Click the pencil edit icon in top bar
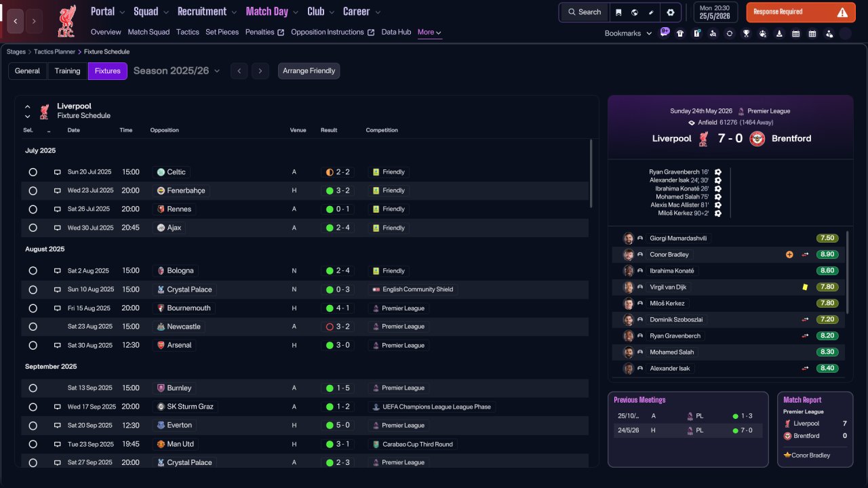Viewport: 868px width, 488px height. pyautogui.click(x=651, y=12)
